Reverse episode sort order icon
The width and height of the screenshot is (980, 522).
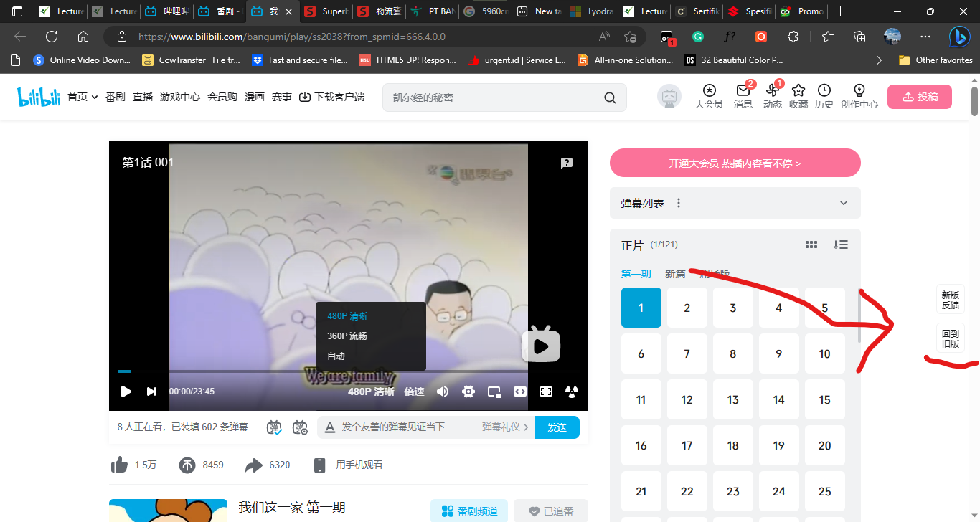point(841,245)
